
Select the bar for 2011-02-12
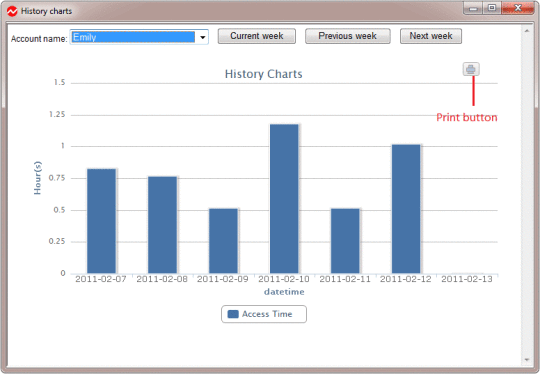coord(406,209)
